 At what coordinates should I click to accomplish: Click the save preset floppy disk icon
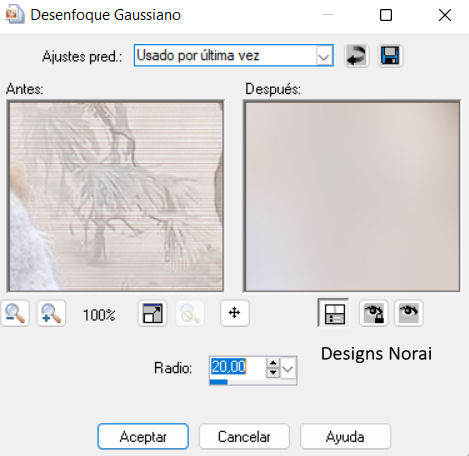(x=390, y=55)
